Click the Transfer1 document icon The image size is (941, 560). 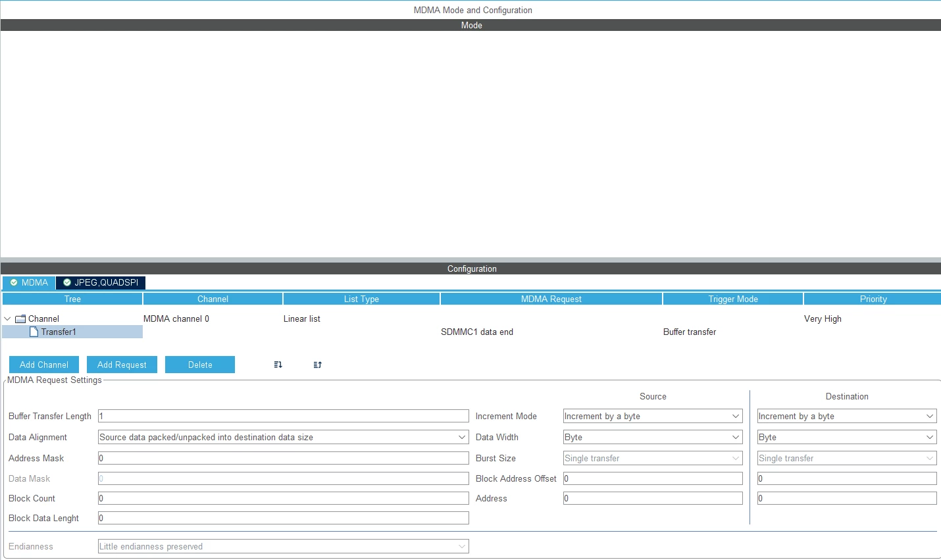pyautogui.click(x=34, y=332)
